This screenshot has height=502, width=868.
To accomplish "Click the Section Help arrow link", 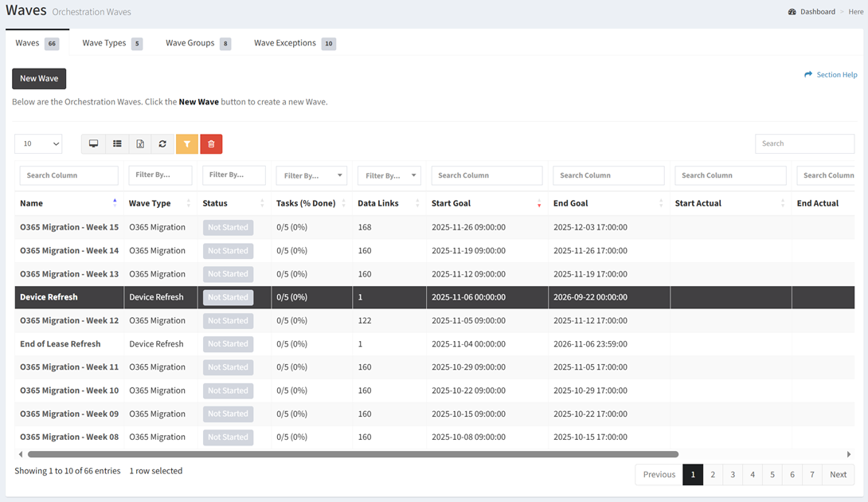I will (831, 75).
